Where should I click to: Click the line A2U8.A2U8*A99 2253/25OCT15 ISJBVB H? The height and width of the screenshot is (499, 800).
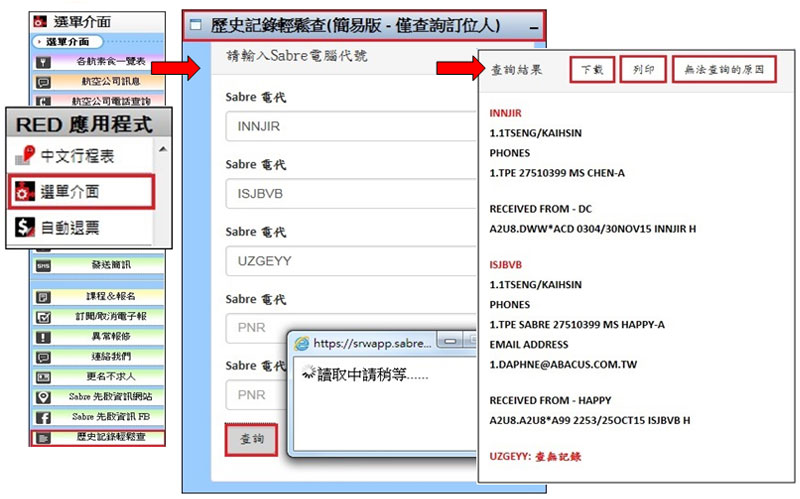pyautogui.click(x=590, y=421)
